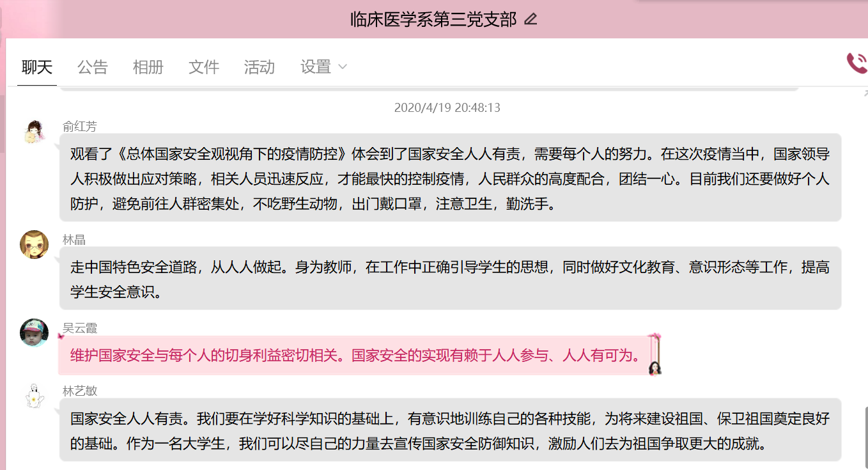Click the swing girl decoration on pink bubble
This screenshot has width=868, height=470.
click(x=655, y=355)
